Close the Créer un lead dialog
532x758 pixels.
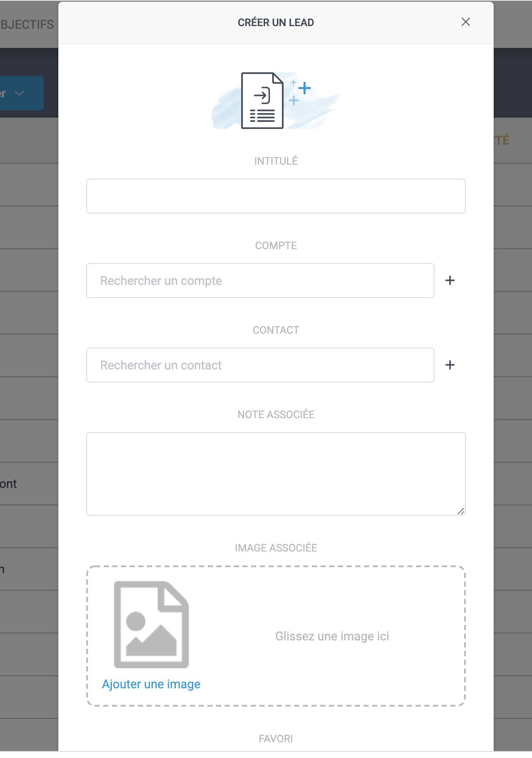(465, 22)
